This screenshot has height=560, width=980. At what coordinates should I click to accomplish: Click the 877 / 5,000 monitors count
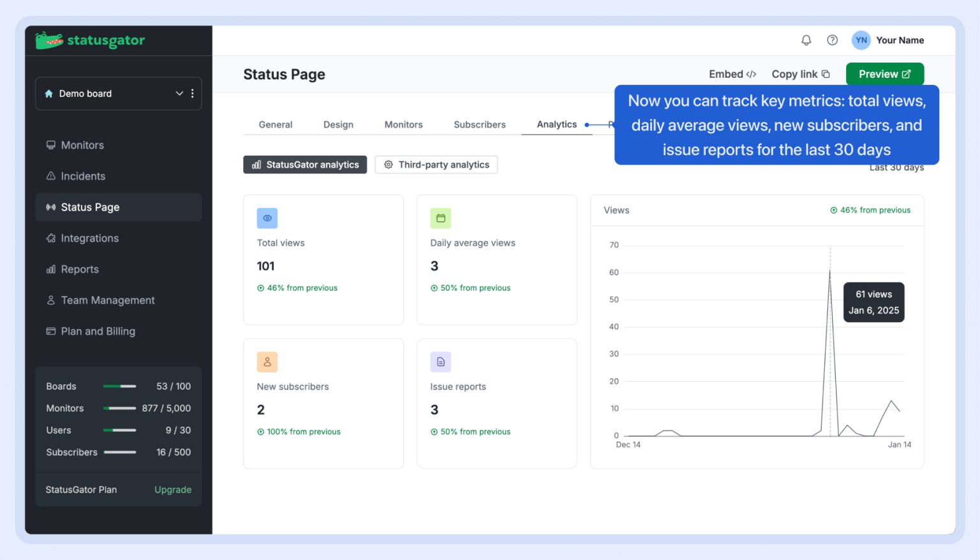pos(167,408)
